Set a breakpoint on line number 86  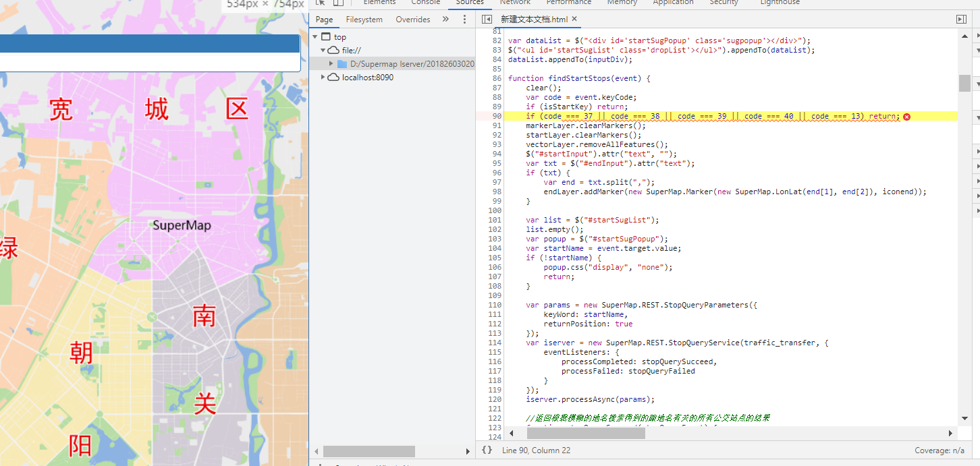pos(497,78)
